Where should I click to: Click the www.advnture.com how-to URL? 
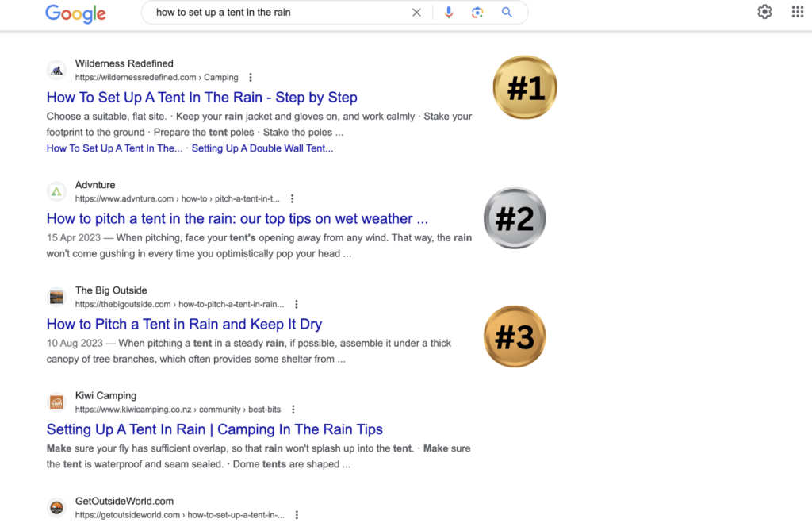(x=177, y=198)
